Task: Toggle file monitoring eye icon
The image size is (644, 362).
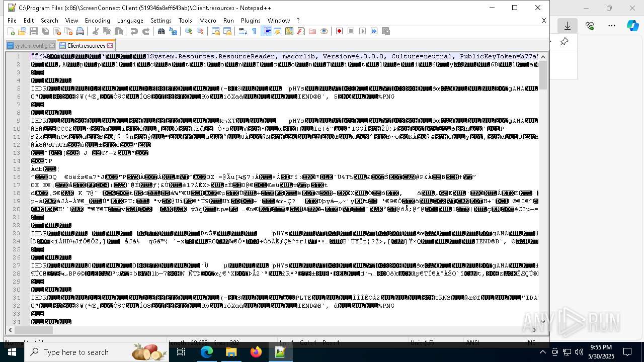Action: (324, 31)
